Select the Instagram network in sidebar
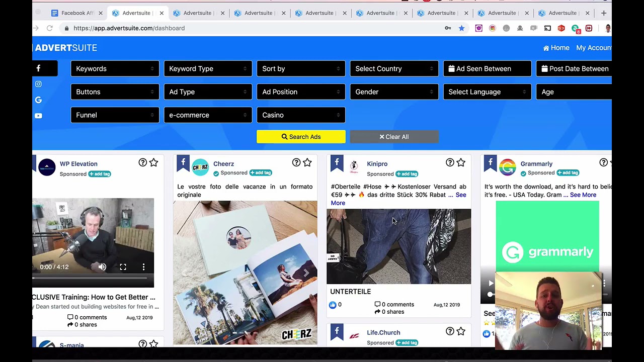Screen dimensions: 644x362 pos(38,84)
